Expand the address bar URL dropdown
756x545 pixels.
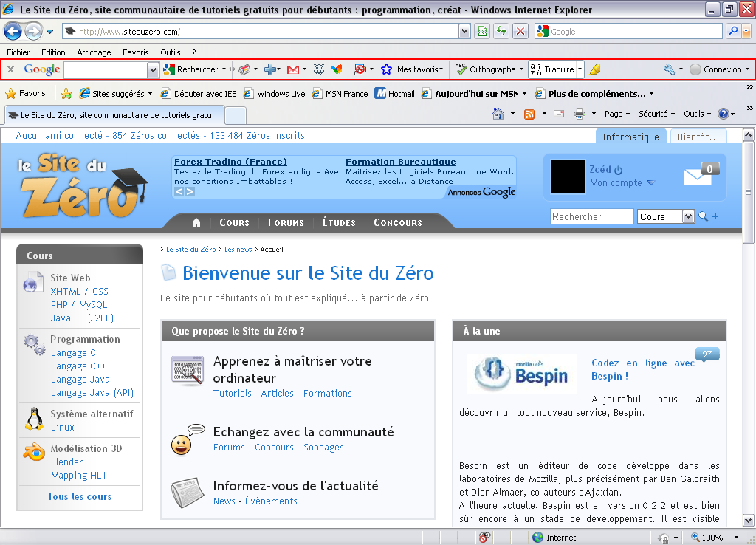coord(464,32)
